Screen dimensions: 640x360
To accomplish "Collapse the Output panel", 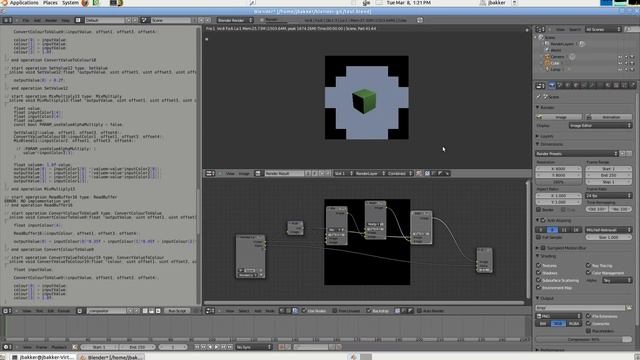I will coord(538,298).
